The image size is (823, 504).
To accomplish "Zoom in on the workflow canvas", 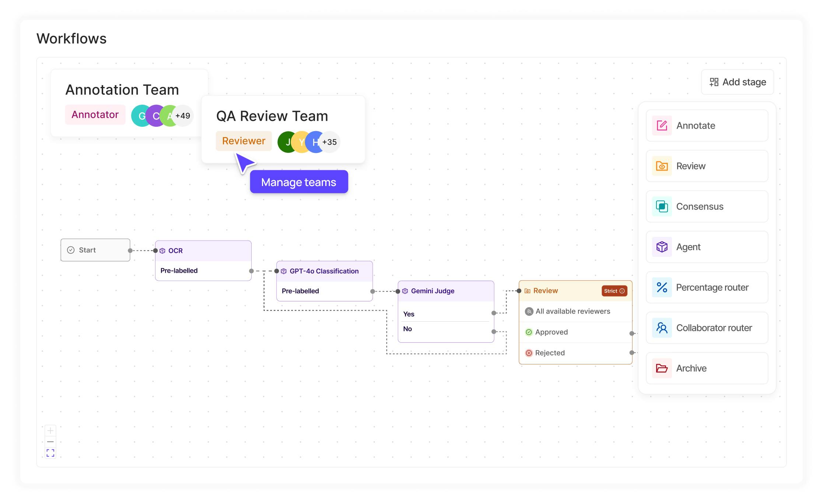I will tap(50, 430).
